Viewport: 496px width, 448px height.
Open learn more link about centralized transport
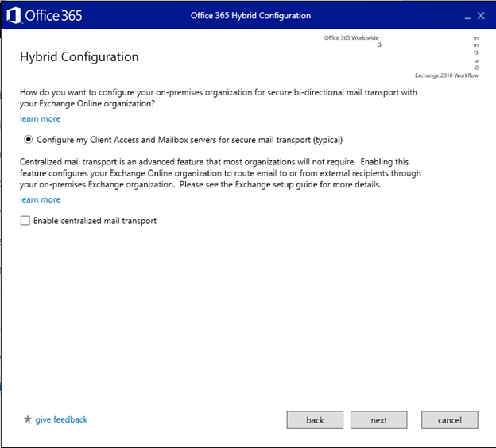pyautogui.click(x=41, y=199)
